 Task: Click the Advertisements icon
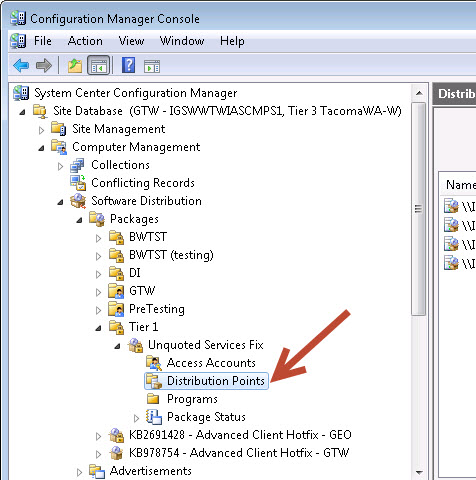(x=97, y=471)
